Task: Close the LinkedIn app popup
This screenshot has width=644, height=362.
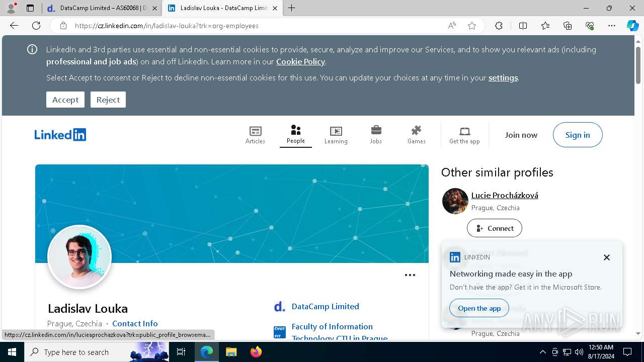Action: tap(607, 257)
